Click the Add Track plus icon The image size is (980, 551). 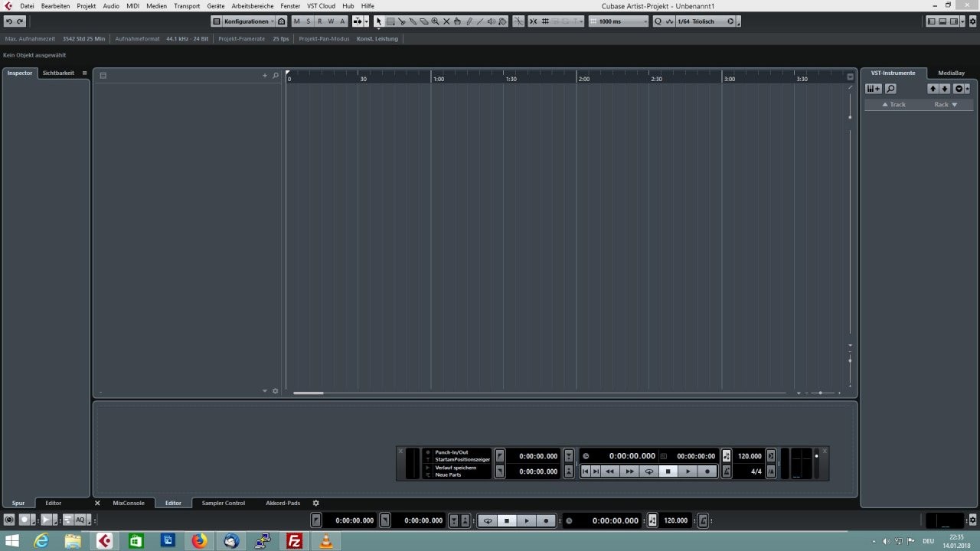point(265,75)
